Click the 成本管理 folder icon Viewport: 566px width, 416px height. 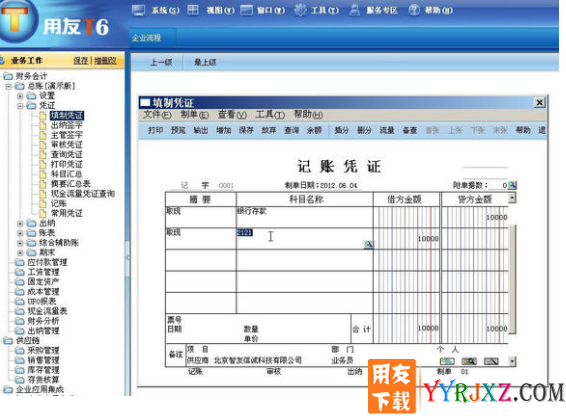pyautogui.click(x=19, y=291)
